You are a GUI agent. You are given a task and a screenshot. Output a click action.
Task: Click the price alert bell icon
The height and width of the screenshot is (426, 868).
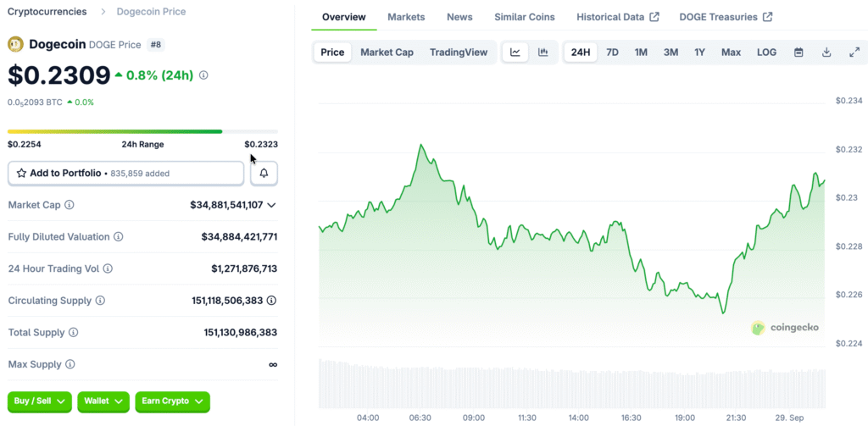click(x=264, y=173)
